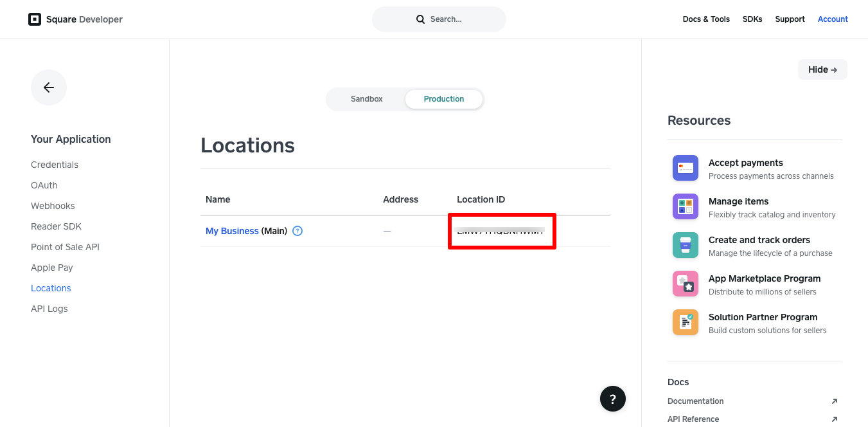Click the Create and track orders icon
Image resolution: width=868 pixels, height=427 pixels.
686,245
